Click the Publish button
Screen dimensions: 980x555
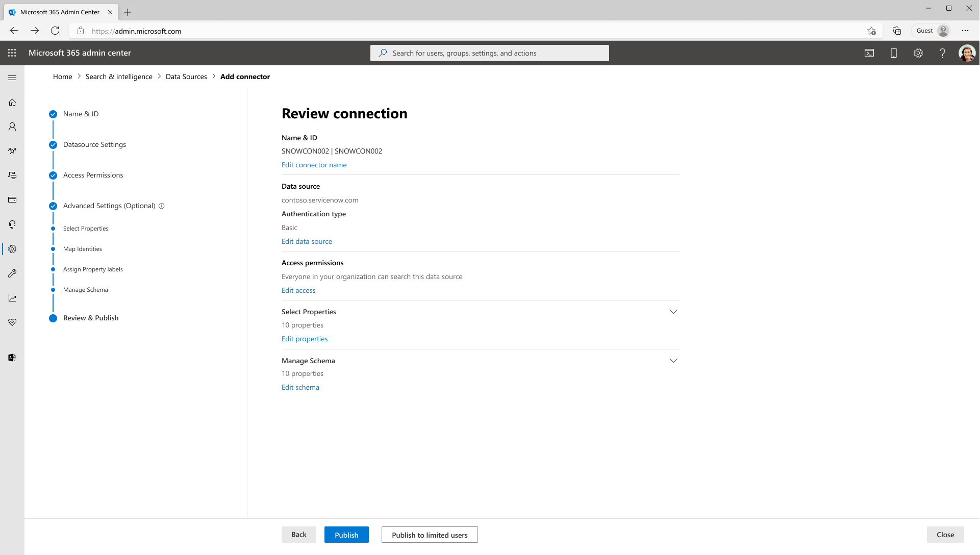(x=346, y=535)
